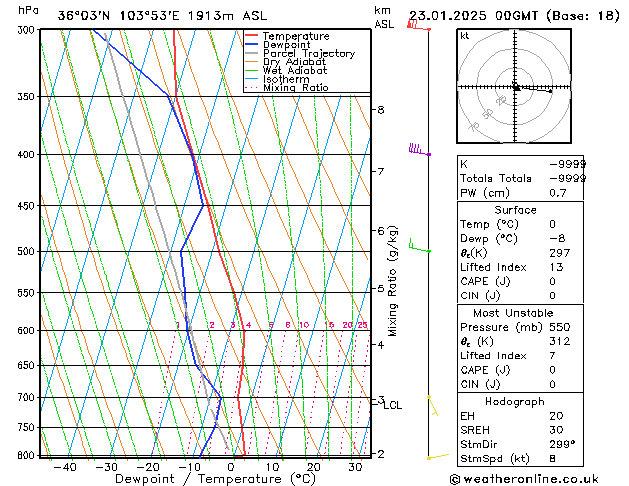Screen dimensions: 629x486
Task: Click the '30' temperature axis label
Action: point(355,467)
